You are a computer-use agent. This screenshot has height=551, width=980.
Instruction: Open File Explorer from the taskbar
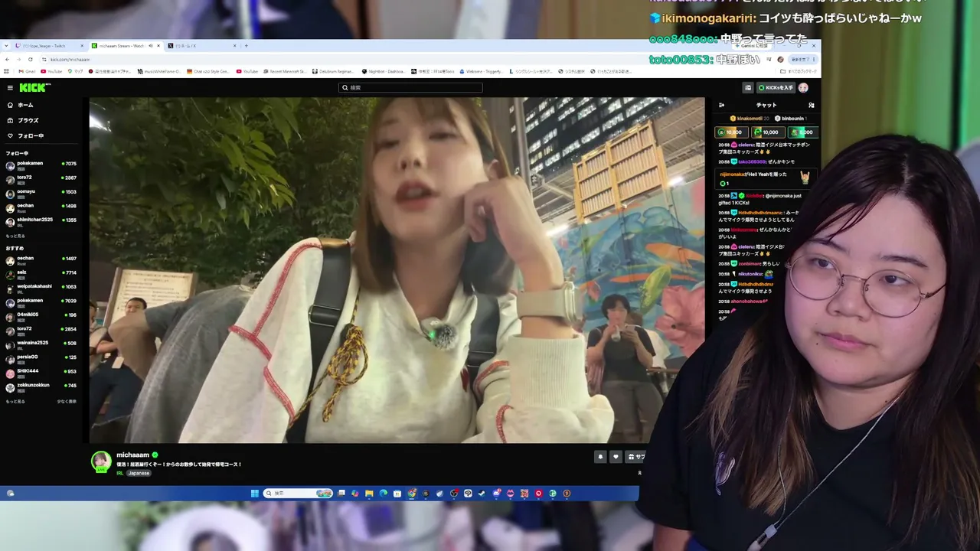click(x=368, y=494)
